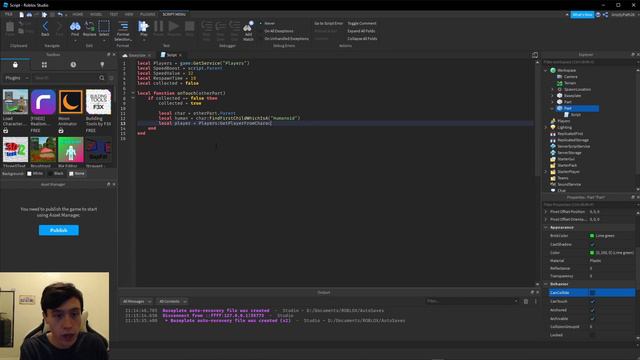This screenshot has width=640, height=360.
Task: Toggle the CanCollide checkbox
Action: click(x=592, y=293)
